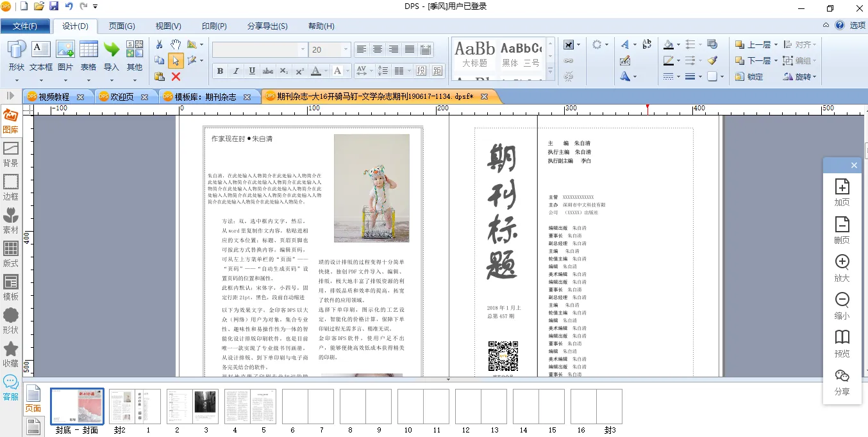Open 素材 materials in left sidebar

click(11, 219)
